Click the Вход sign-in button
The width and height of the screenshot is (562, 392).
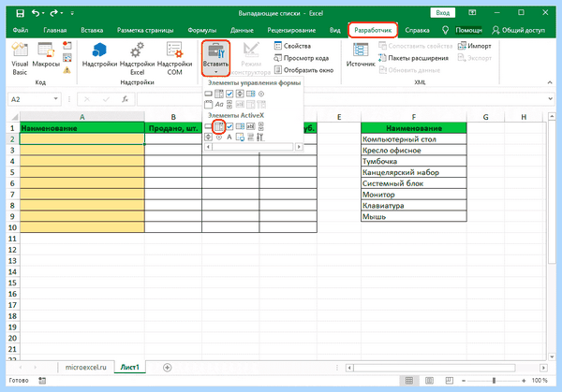click(443, 13)
